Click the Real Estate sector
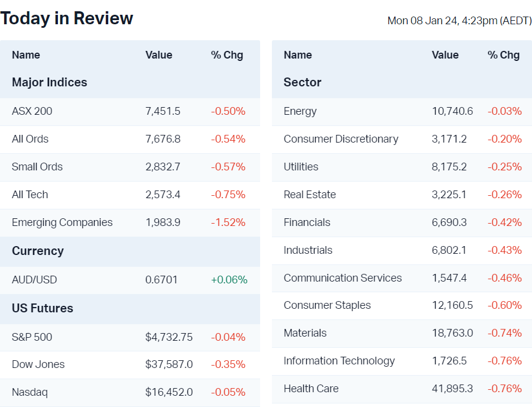This screenshot has height=407, width=532. point(310,195)
